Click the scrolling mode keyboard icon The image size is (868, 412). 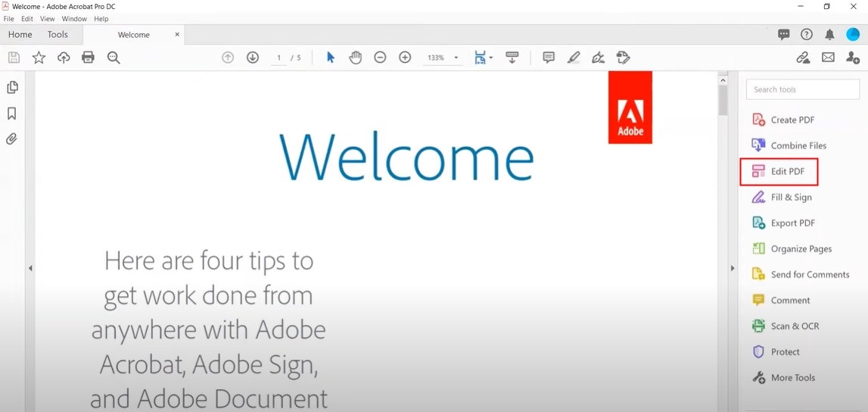pyautogui.click(x=512, y=57)
